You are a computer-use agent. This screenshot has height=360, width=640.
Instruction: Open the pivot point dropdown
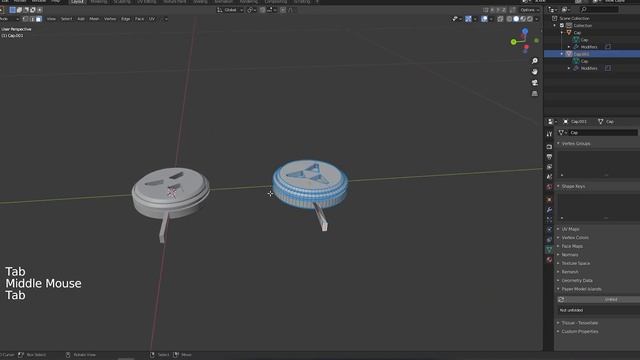point(251,10)
